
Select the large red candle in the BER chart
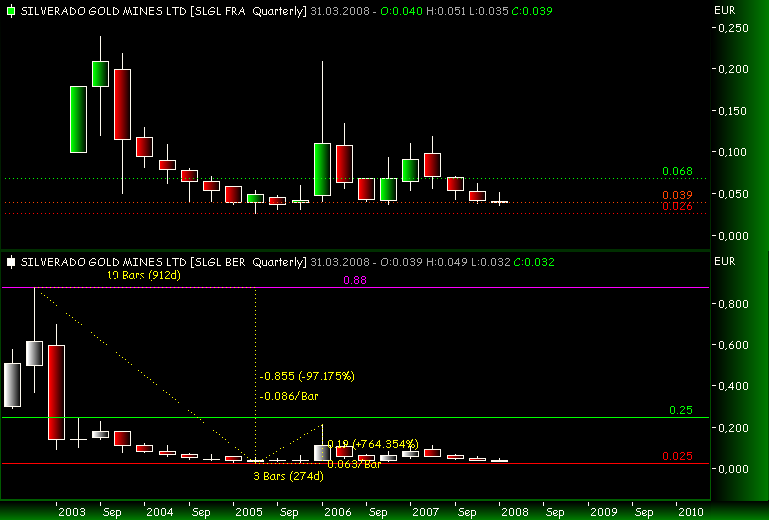tap(56, 392)
